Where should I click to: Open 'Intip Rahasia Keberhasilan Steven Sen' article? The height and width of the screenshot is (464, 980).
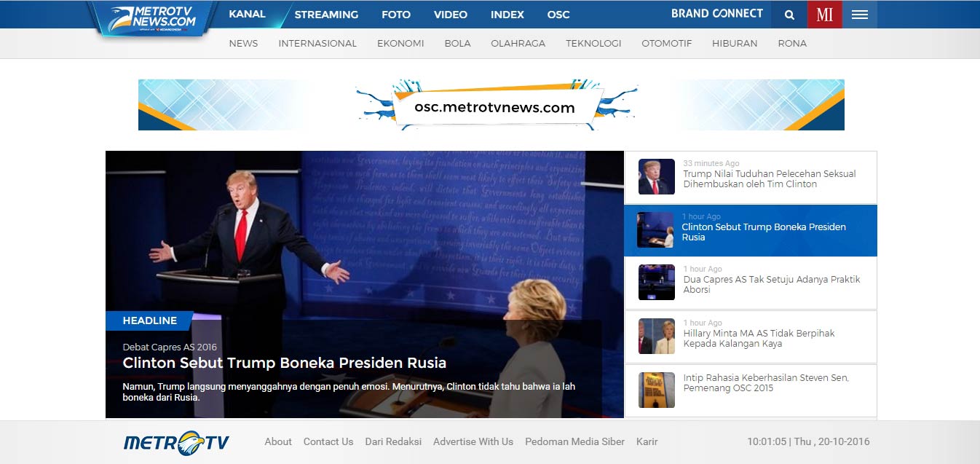pos(766,383)
